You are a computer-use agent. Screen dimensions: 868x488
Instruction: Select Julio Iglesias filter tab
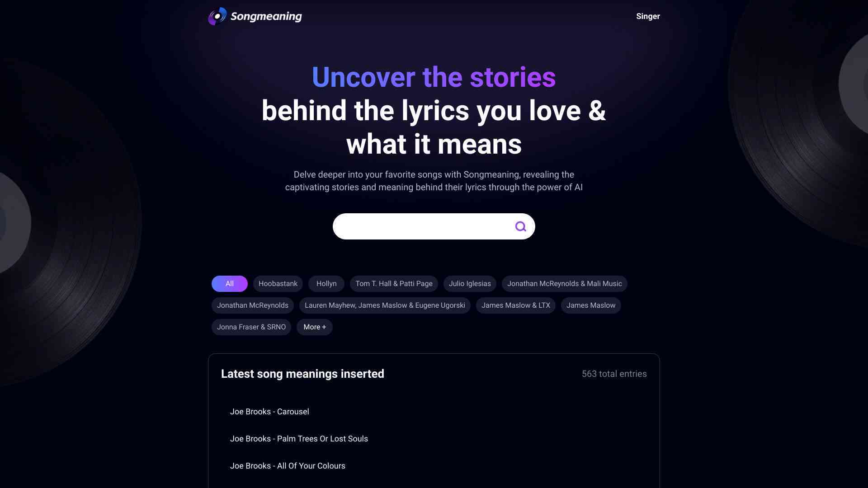pyautogui.click(x=470, y=284)
